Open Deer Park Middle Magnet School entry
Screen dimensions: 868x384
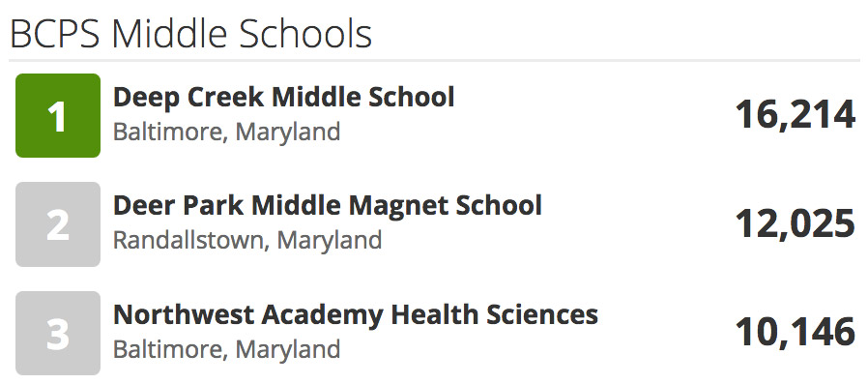pos(328,206)
